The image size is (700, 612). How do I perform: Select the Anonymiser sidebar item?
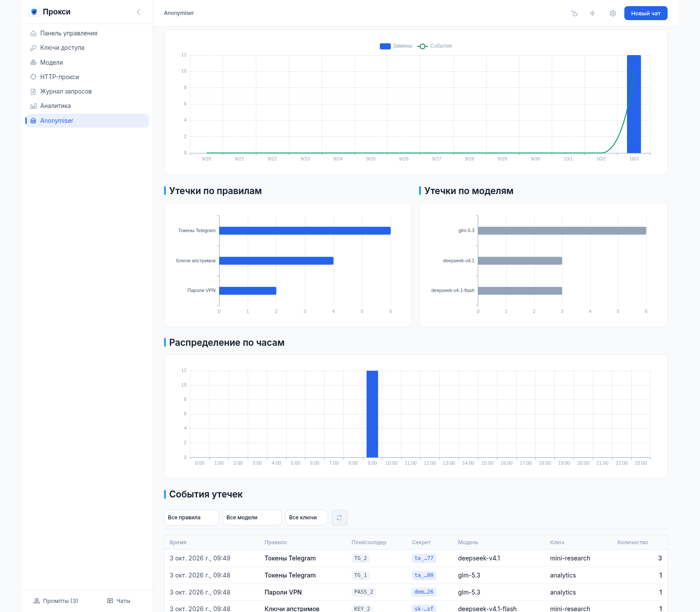(87, 121)
